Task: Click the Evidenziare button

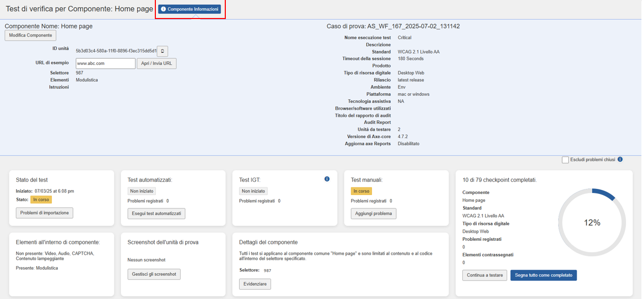Action: (255, 284)
